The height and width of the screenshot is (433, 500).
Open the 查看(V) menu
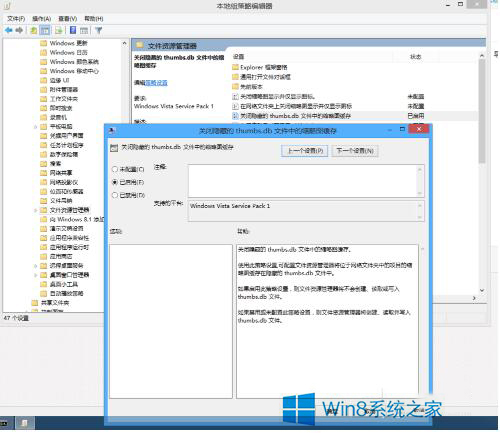pos(68,19)
